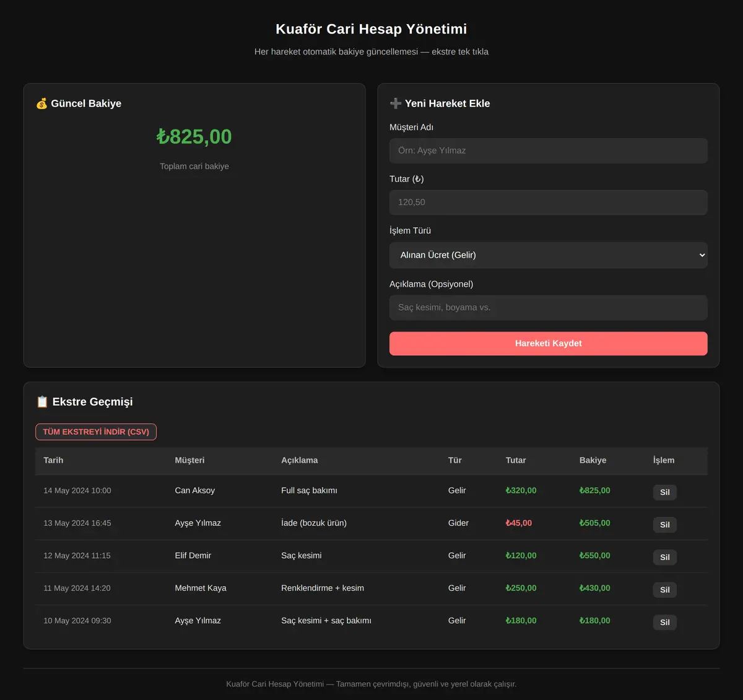The height and width of the screenshot is (700, 743).
Task: Download statement via TÜM EKSTREYİ İNDİR (CSV)
Action: (x=96, y=432)
